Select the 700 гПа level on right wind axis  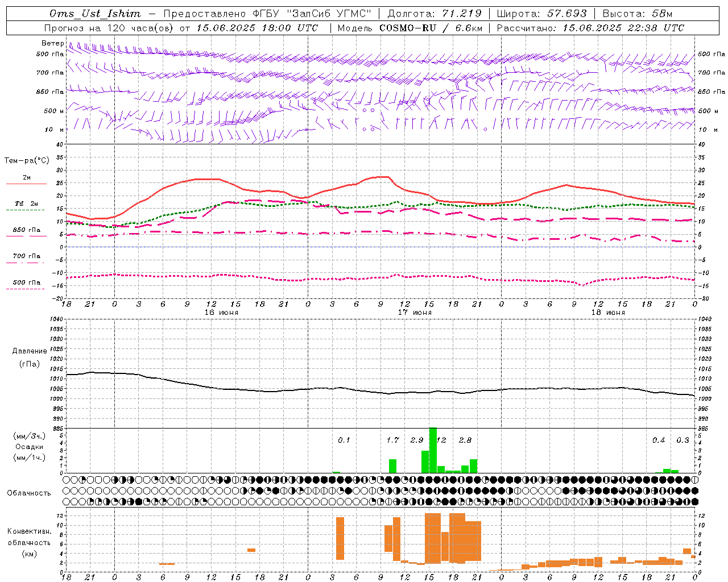pos(712,73)
